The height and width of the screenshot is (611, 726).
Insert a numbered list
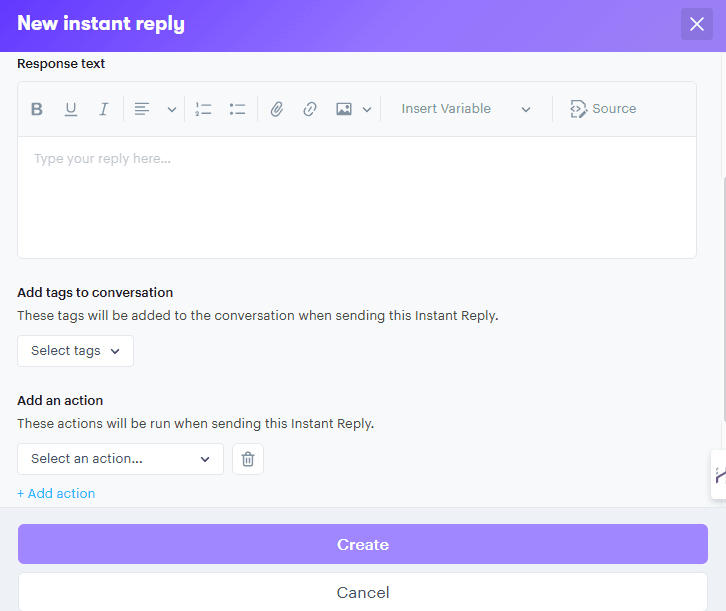[x=203, y=109]
